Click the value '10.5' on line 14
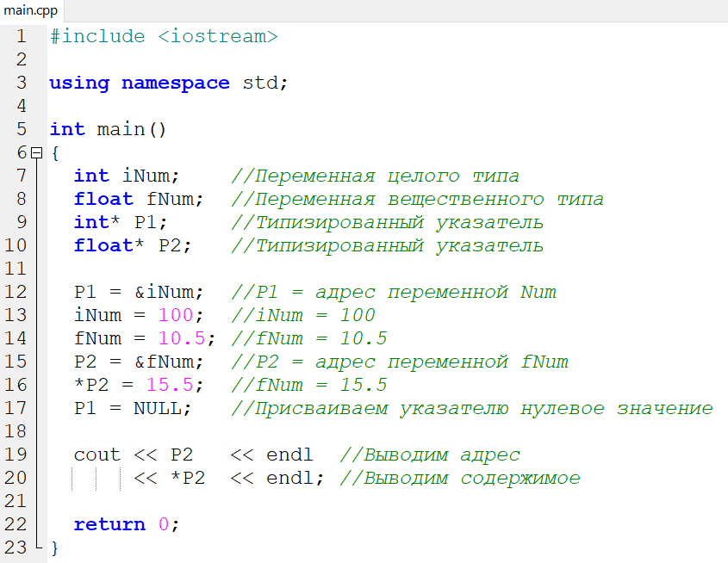Image resolution: width=728 pixels, height=563 pixels. click(x=182, y=338)
